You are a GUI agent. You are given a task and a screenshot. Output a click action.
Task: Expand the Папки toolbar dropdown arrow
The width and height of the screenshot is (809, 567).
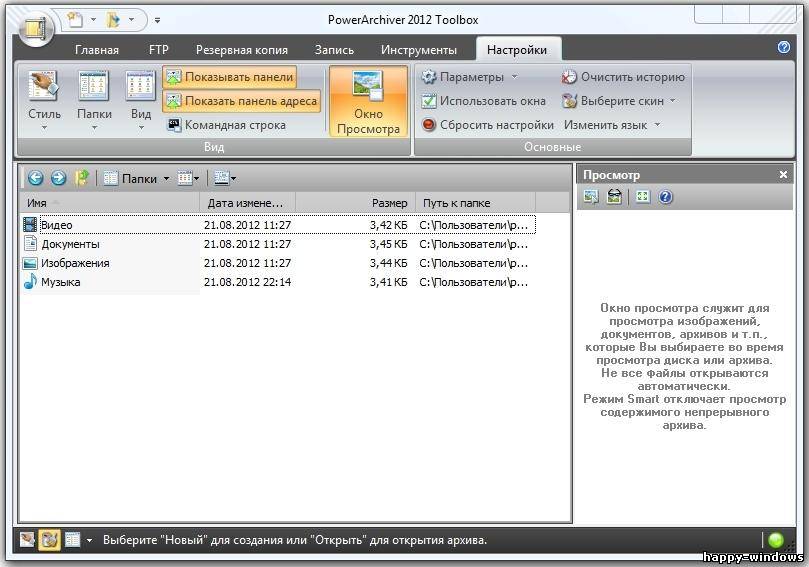166,179
